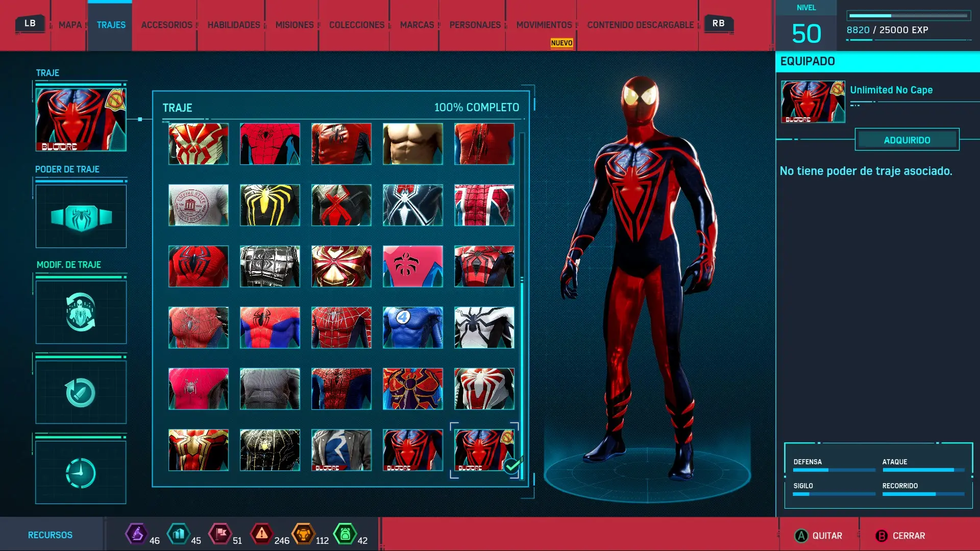Select the TRAJES tab

[111, 25]
